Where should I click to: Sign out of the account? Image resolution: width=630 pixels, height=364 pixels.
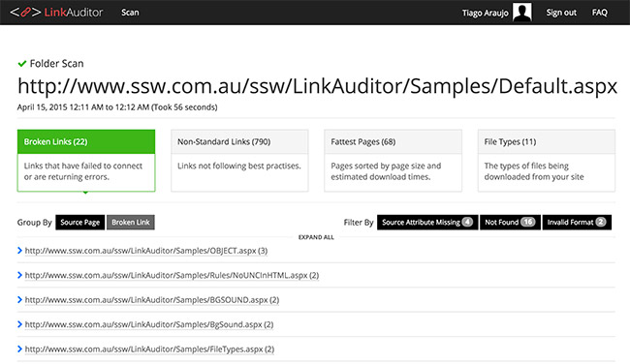[x=561, y=13]
